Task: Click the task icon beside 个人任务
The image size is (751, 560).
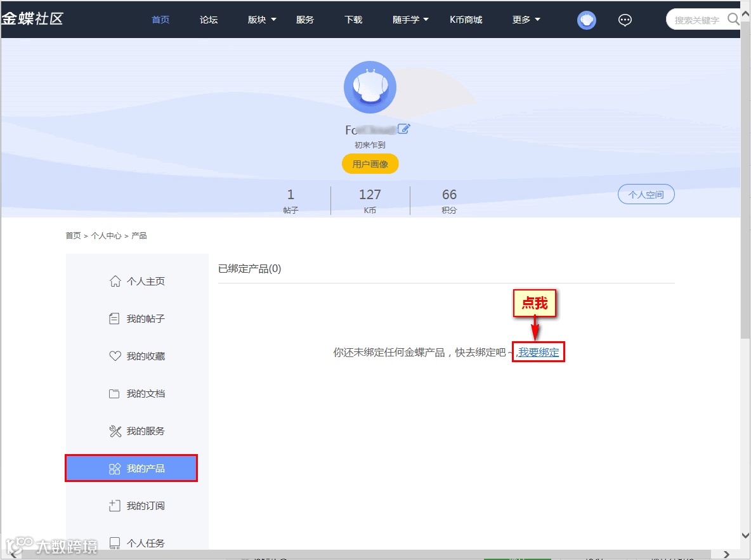Action: coord(114,543)
